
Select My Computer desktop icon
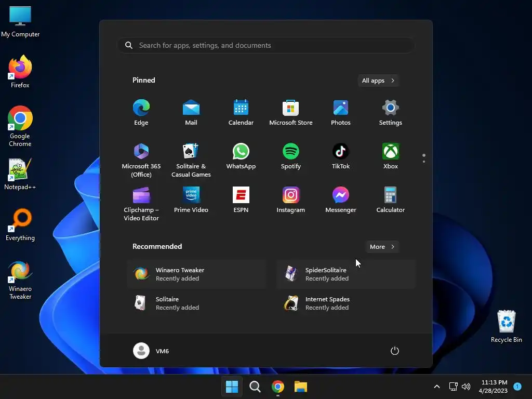click(x=20, y=21)
